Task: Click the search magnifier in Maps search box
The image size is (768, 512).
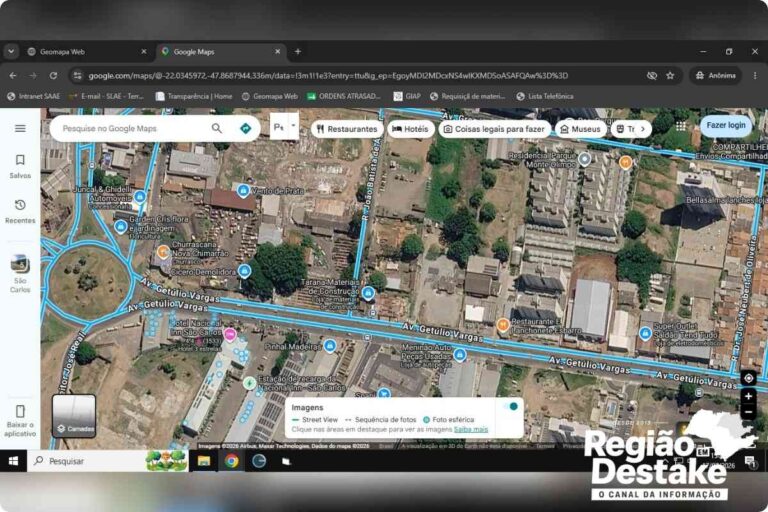Action: click(x=216, y=128)
